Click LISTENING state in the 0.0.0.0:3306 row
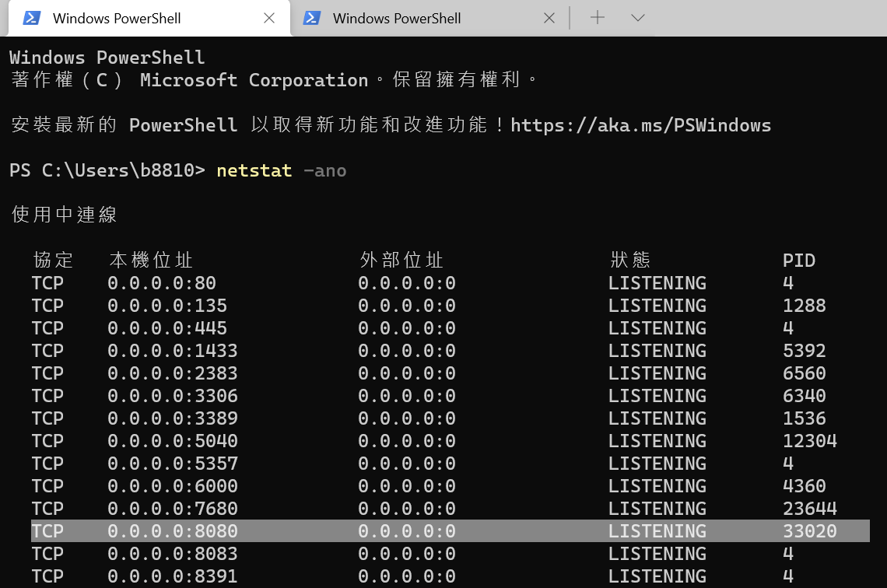This screenshot has width=887, height=588. tap(657, 396)
